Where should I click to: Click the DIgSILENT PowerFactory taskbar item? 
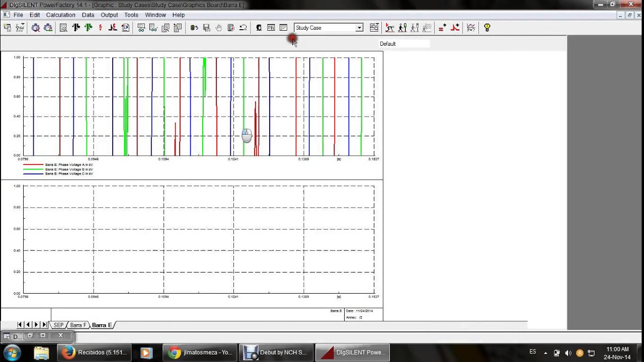(353, 352)
